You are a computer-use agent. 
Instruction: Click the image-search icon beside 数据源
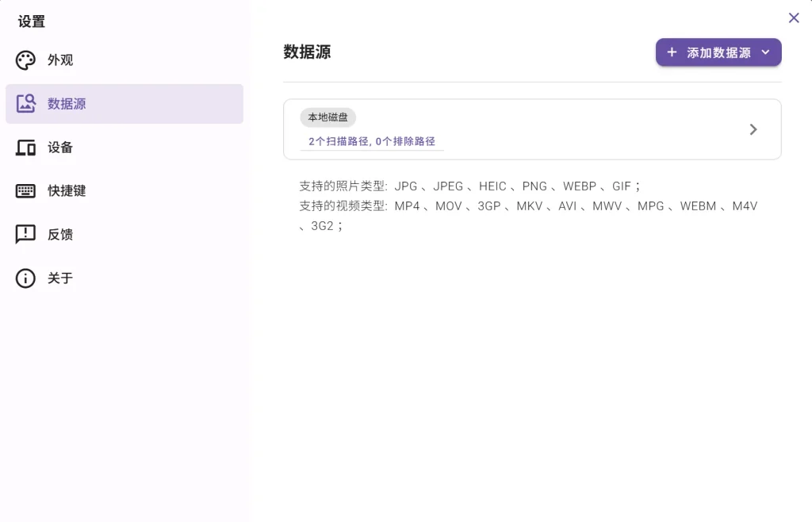[x=26, y=104]
